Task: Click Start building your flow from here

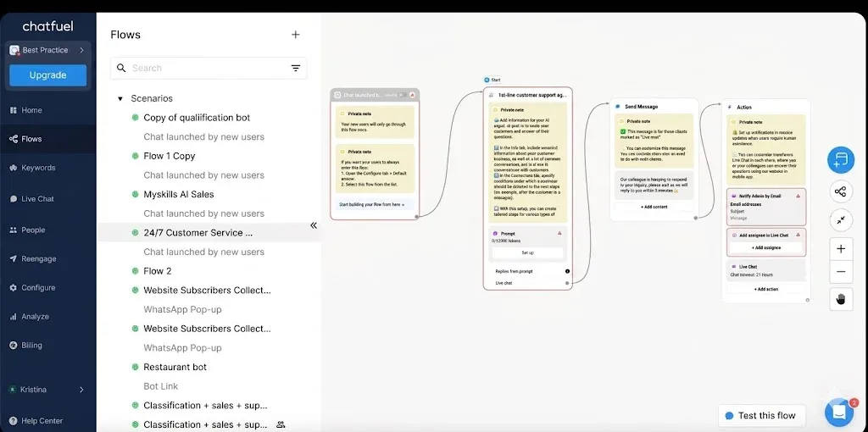Action: (375, 205)
